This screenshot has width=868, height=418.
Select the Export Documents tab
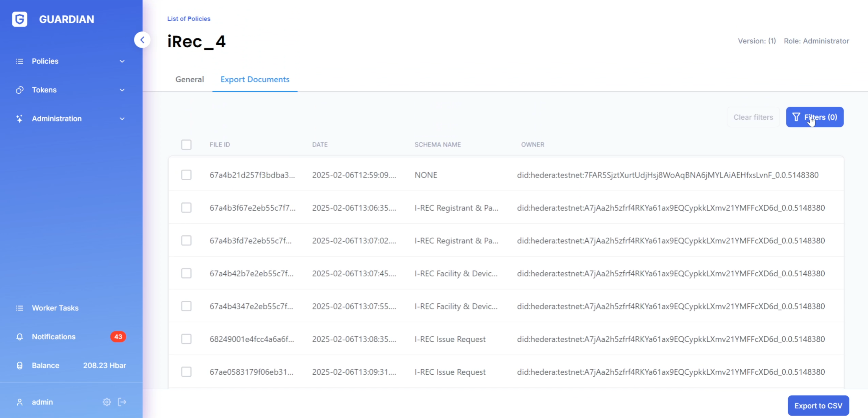255,80
